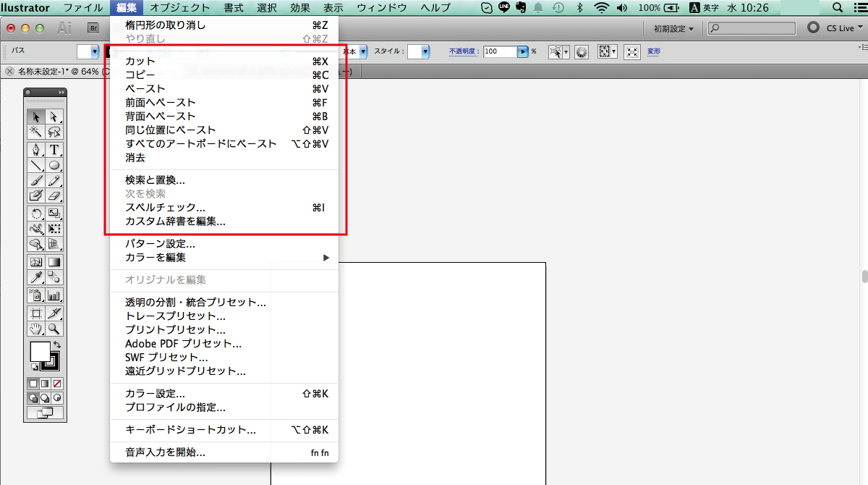Select the Shape Builder tool
This screenshot has width=868, height=485.
36,244
